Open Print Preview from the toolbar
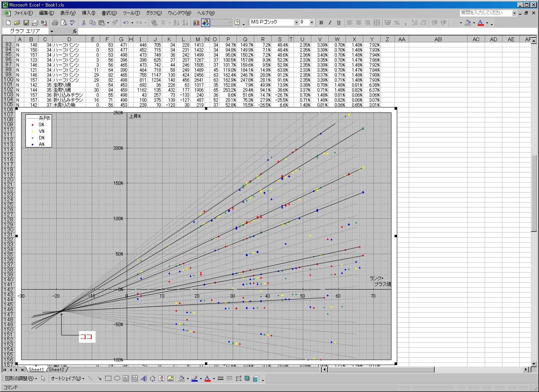The image size is (539, 392). tap(64, 23)
